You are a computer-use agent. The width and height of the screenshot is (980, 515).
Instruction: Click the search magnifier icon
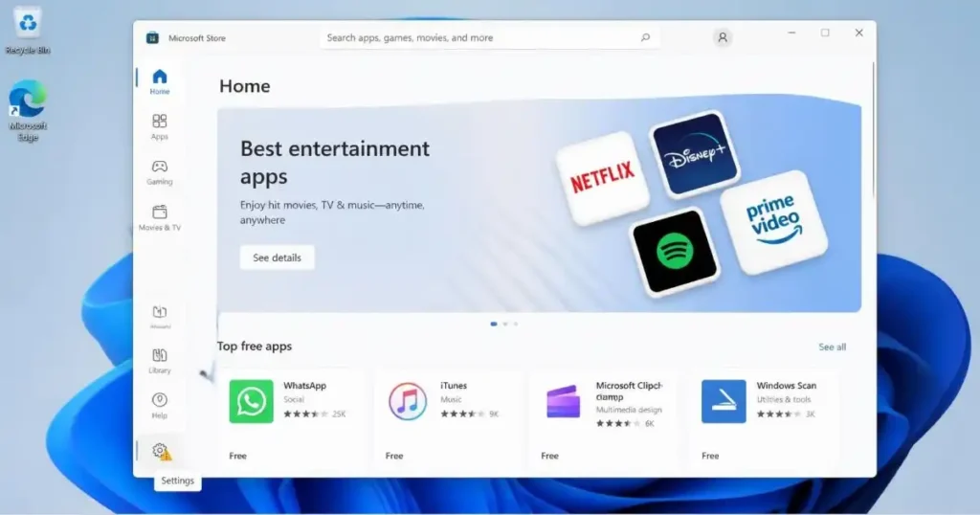coord(645,37)
